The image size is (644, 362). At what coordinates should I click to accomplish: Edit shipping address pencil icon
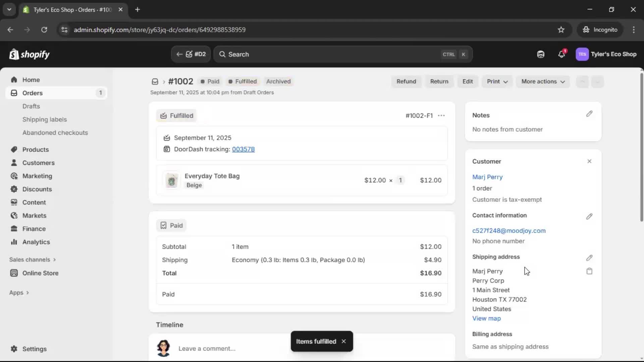click(589, 258)
